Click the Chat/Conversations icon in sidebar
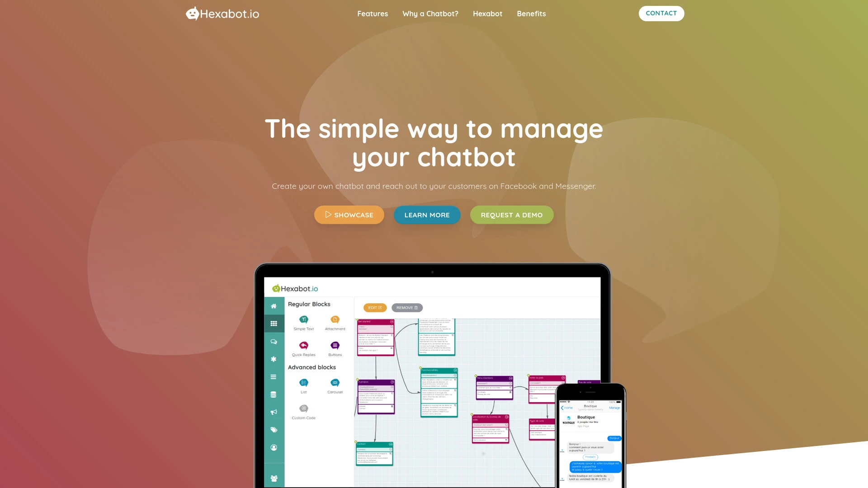The image size is (868, 488). point(274,341)
